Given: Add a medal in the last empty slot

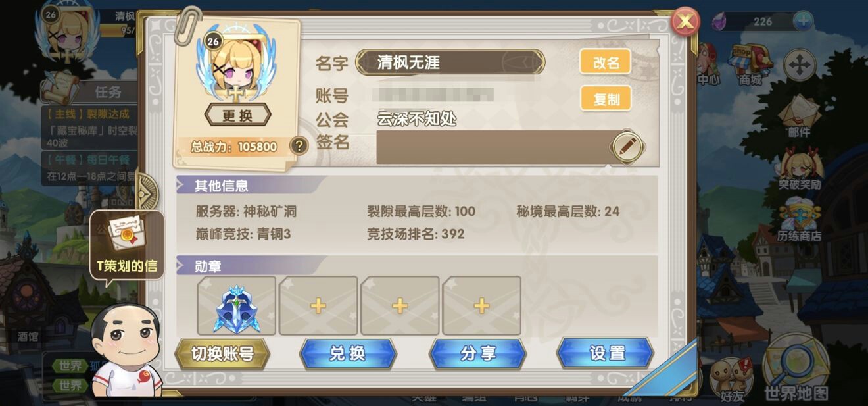Looking at the screenshot, I should [x=481, y=306].
